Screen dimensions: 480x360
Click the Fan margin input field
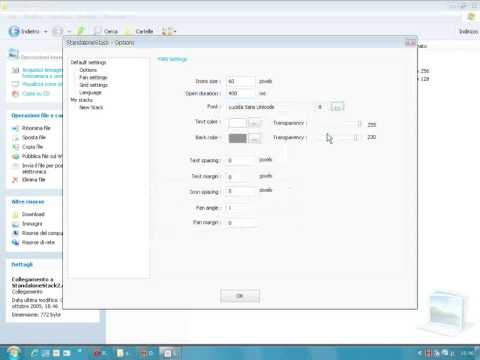click(241, 222)
